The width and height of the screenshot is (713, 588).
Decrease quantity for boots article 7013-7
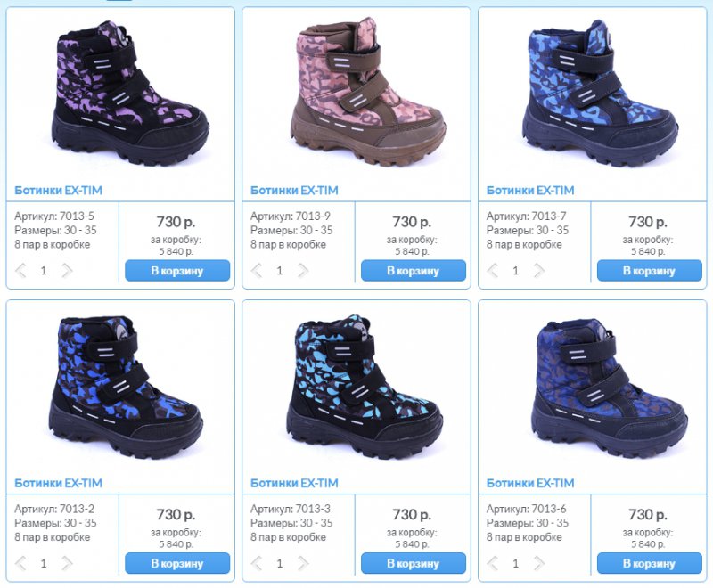click(x=493, y=270)
